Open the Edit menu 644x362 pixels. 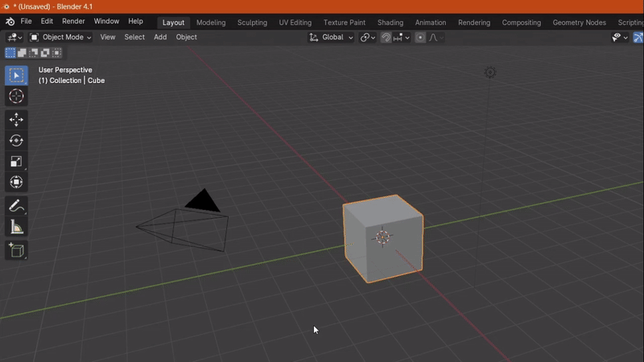pos(47,22)
